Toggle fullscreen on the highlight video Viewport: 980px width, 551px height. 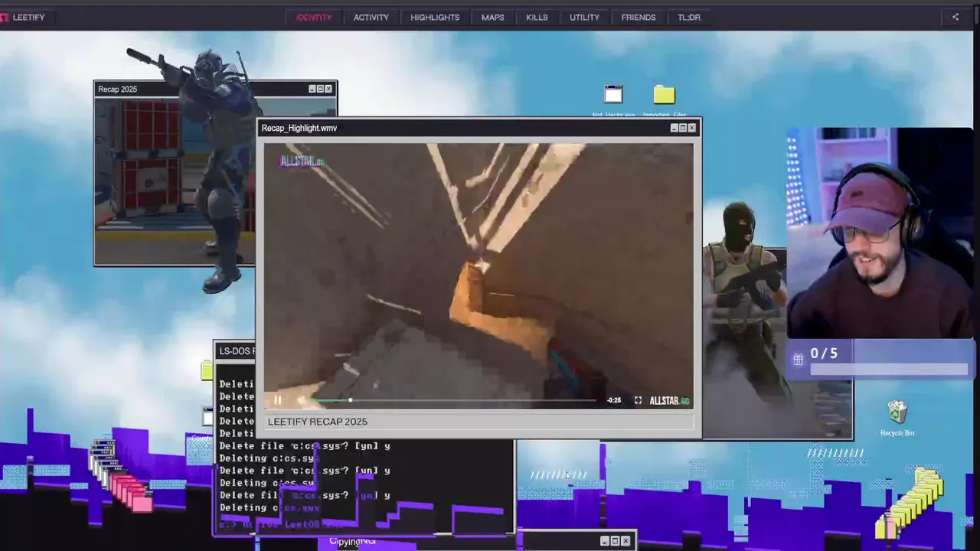click(638, 400)
